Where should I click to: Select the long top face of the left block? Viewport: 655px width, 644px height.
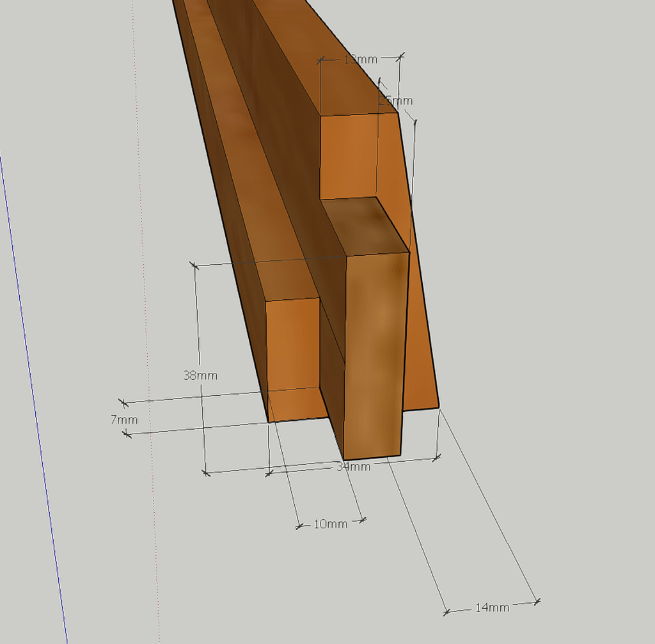[237, 160]
